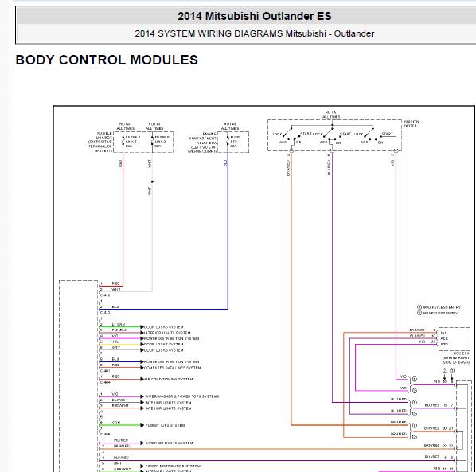This screenshot has height=472, width=476.
Task: Click the "VIO 23" label at the OSS ECU
Action: tap(427, 341)
